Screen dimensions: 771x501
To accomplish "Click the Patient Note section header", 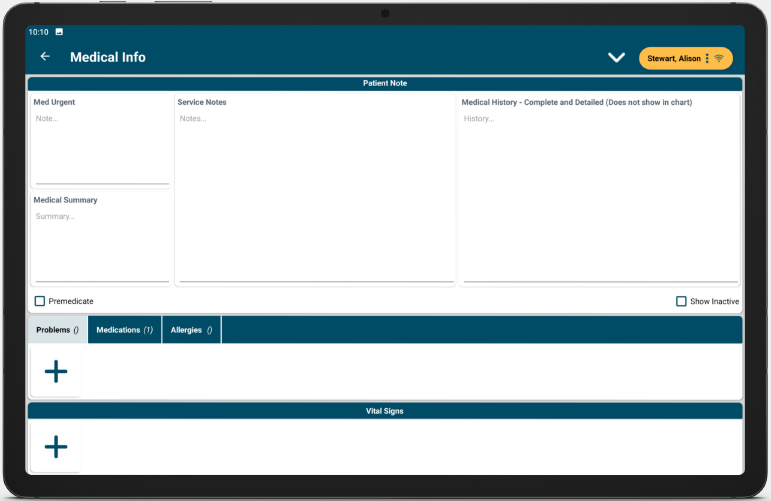I will (385, 83).
